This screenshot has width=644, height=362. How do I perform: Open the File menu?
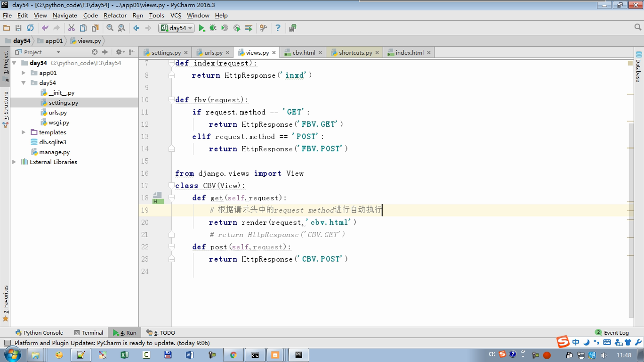(7, 16)
